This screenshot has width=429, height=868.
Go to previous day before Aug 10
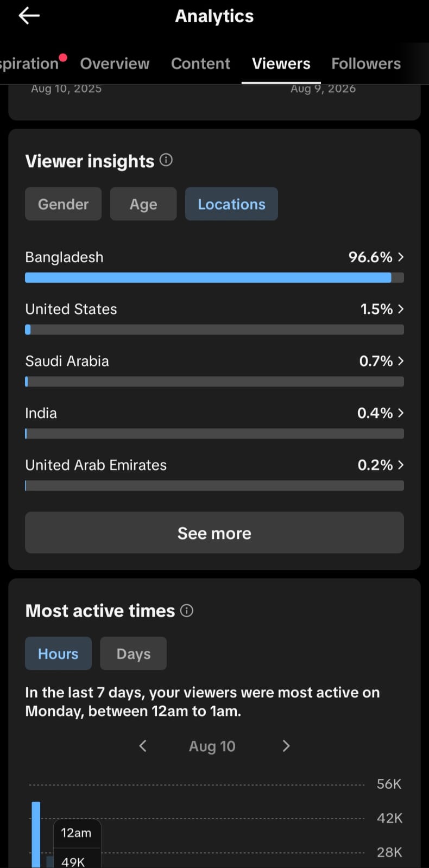point(143,746)
